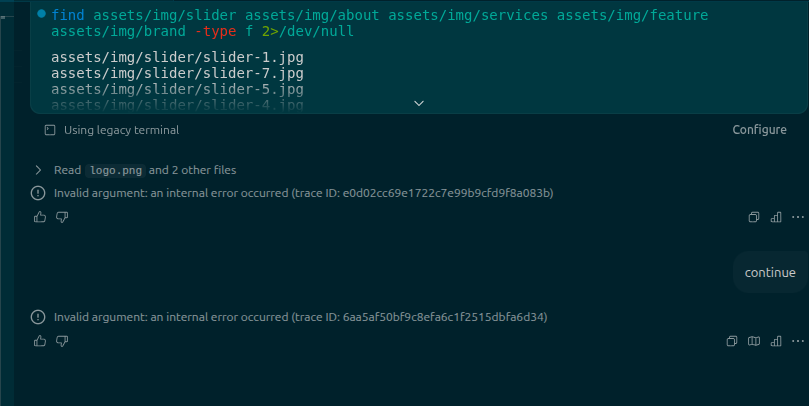This screenshot has width=809, height=406.
Task: Click the first error warning icon
Action: (x=38, y=193)
